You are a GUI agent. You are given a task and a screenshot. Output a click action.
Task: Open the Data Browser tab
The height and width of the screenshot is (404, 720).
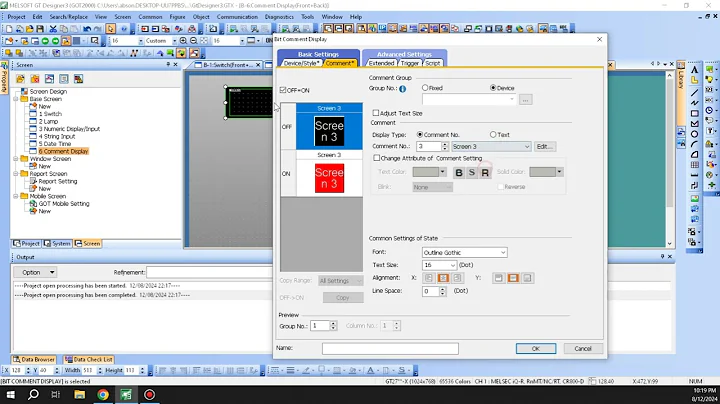tap(34, 359)
